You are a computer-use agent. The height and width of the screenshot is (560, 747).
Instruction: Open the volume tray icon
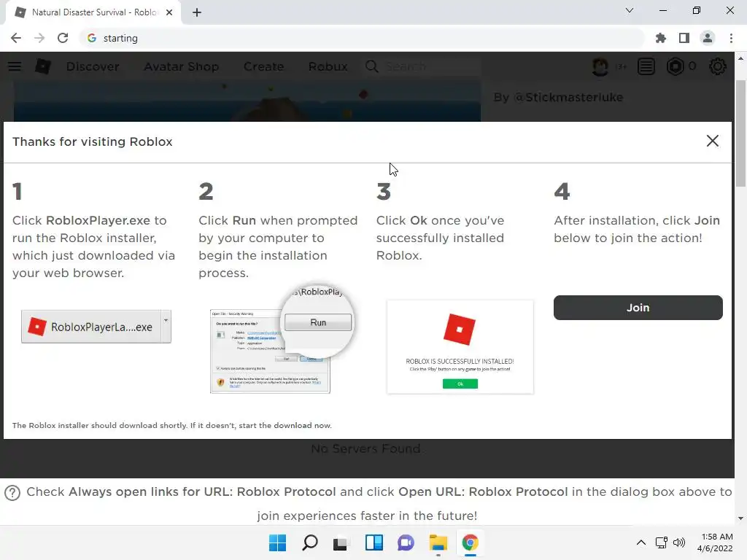tap(679, 542)
